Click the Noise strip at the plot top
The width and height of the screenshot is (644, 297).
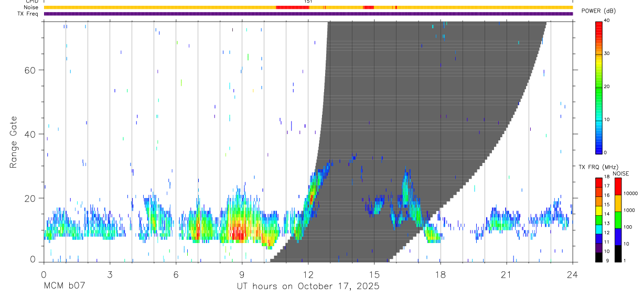click(x=308, y=7)
